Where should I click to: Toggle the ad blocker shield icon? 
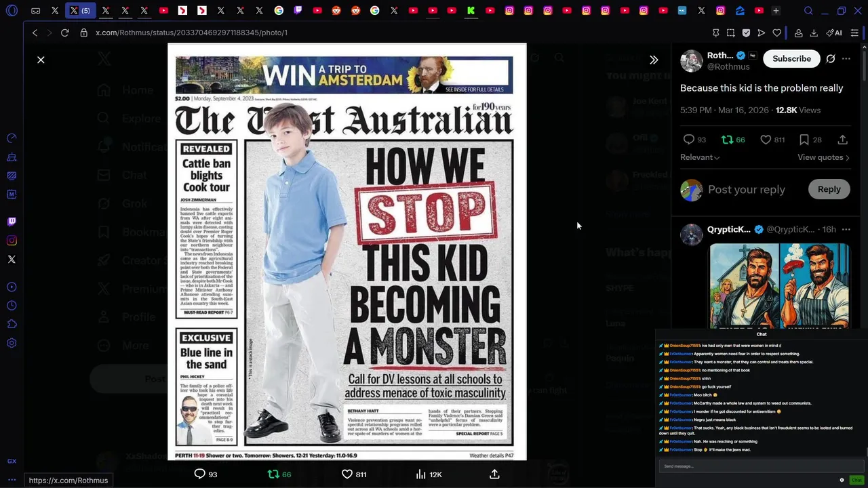[x=746, y=33]
